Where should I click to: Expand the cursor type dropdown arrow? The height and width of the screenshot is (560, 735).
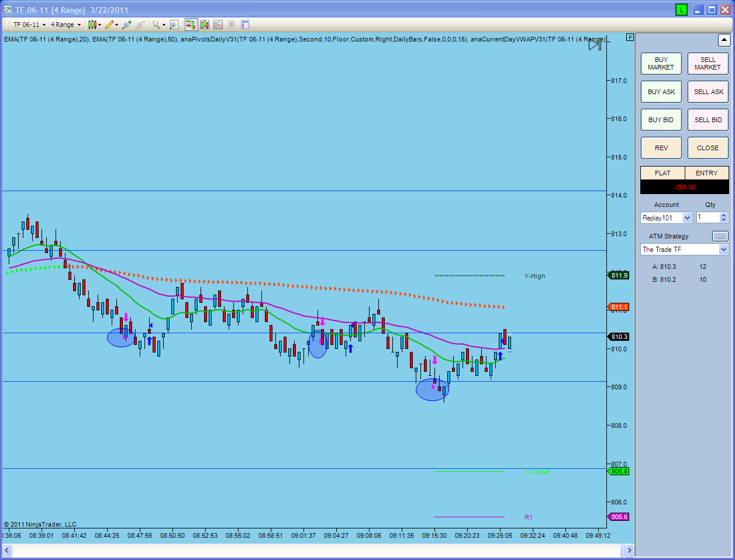click(164, 25)
